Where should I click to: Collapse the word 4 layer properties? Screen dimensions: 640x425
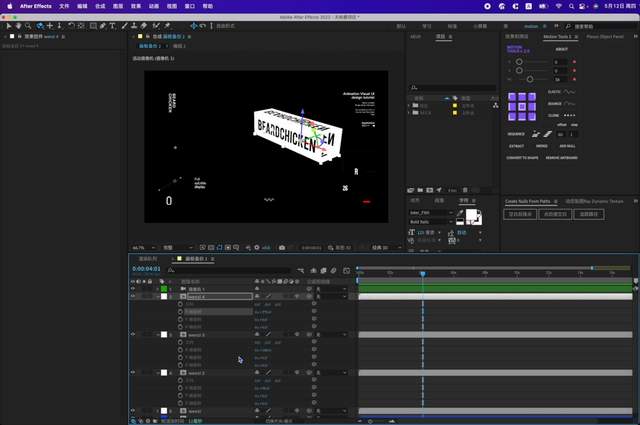[x=158, y=296]
